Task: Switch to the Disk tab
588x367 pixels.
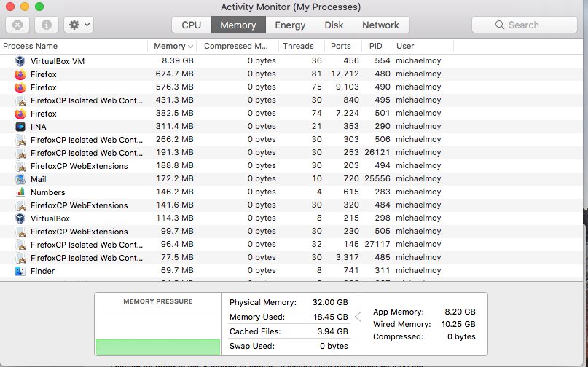Action: [x=334, y=25]
